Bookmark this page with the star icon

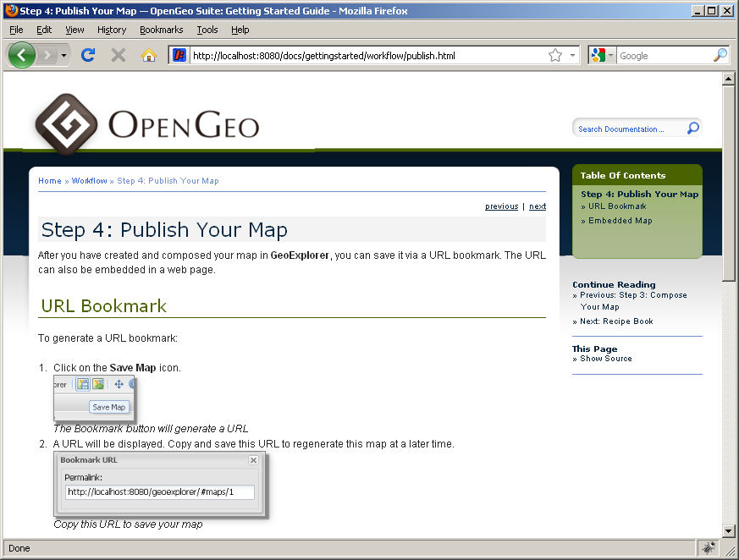(x=554, y=55)
